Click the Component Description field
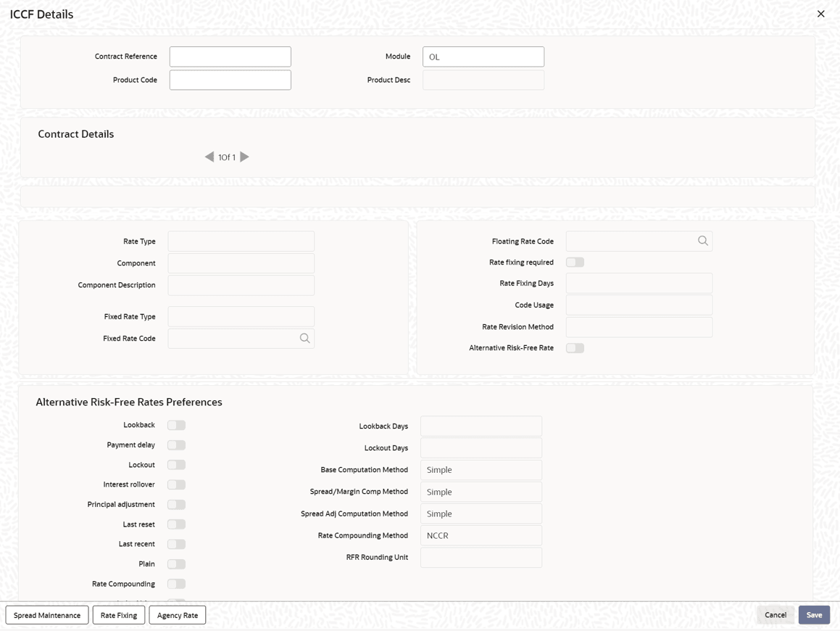 pos(241,285)
